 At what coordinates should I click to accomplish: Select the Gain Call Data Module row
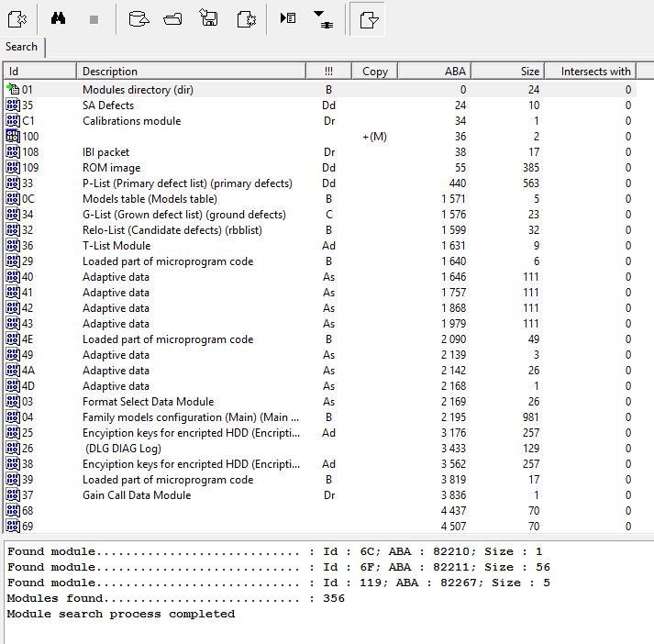click(x=137, y=495)
